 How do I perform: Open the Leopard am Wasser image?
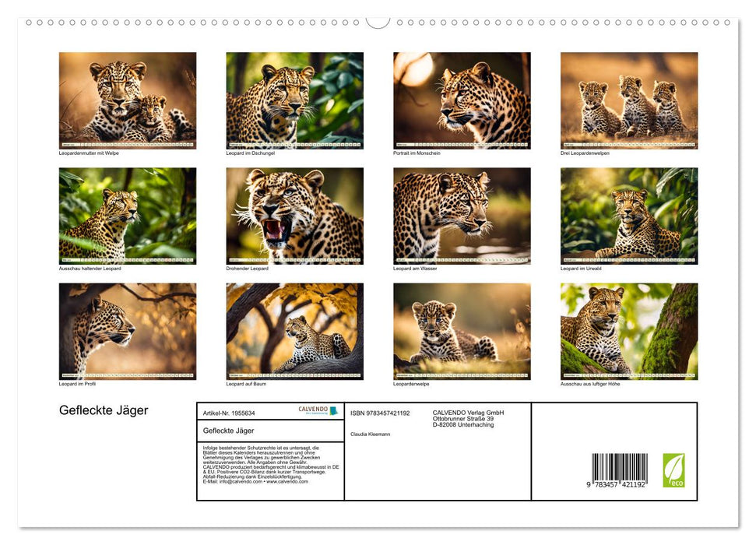tap(461, 214)
